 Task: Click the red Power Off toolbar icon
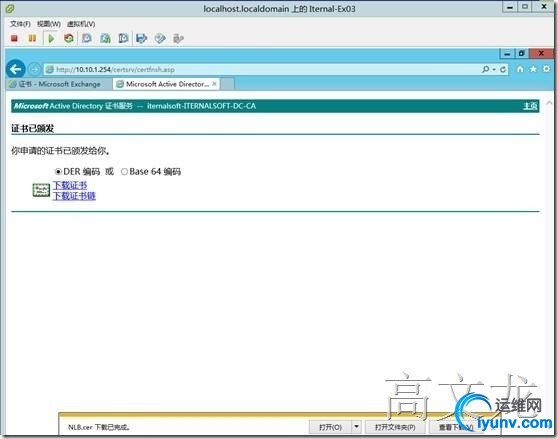click(x=14, y=38)
